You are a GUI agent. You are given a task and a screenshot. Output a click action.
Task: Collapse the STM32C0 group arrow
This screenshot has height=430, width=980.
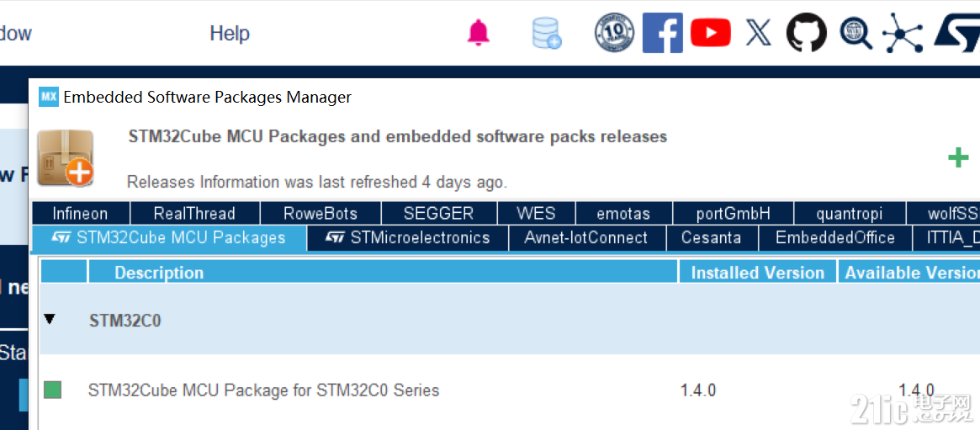pos(50,320)
